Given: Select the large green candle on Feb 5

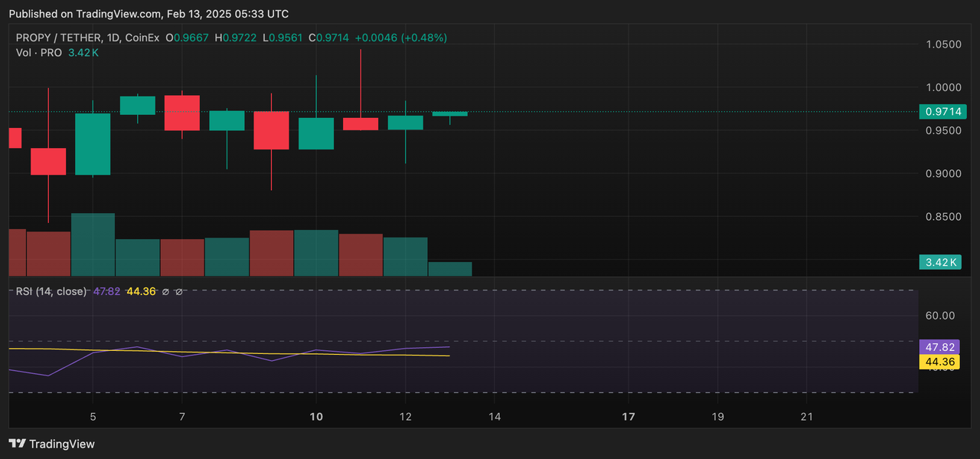Looking at the screenshot, I should click(x=93, y=144).
